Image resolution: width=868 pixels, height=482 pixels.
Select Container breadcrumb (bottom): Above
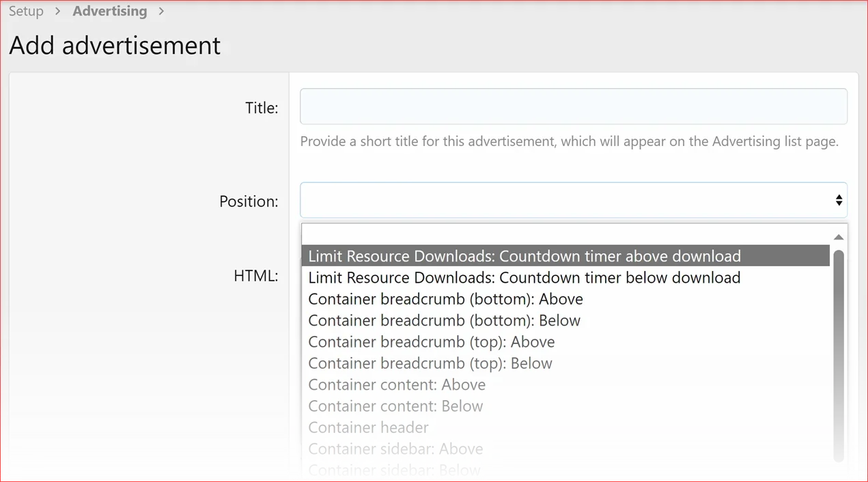tap(445, 299)
